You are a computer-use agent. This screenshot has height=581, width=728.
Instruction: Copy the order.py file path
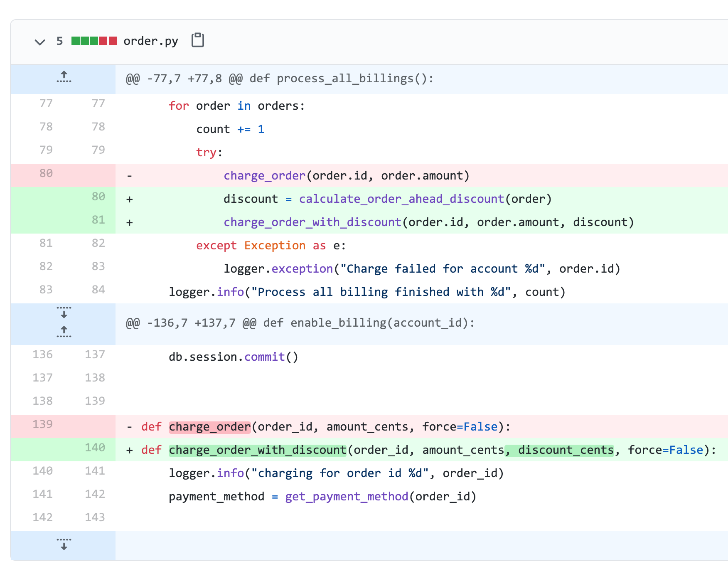point(197,40)
